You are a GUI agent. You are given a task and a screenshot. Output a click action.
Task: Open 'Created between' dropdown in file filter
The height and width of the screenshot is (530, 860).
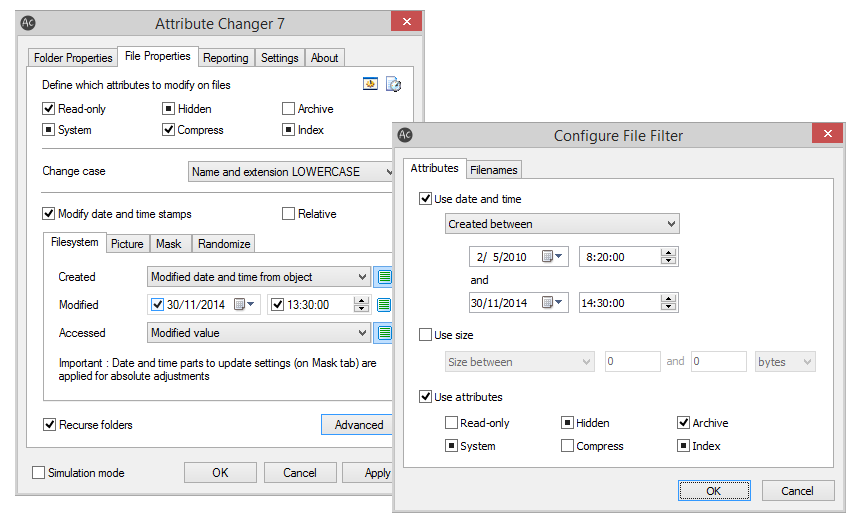click(562, 224)
